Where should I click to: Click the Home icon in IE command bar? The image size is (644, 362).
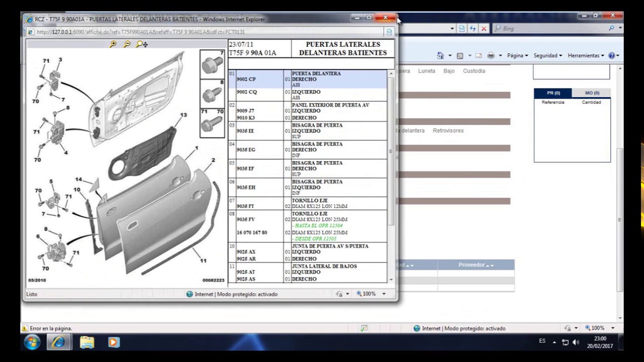440,55
